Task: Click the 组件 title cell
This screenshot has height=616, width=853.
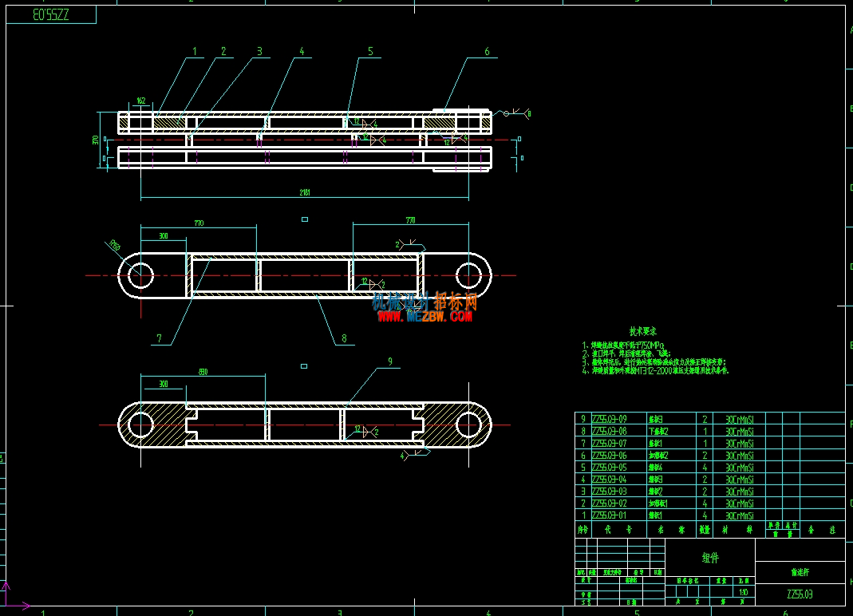Action: click(x=710, y=558)
